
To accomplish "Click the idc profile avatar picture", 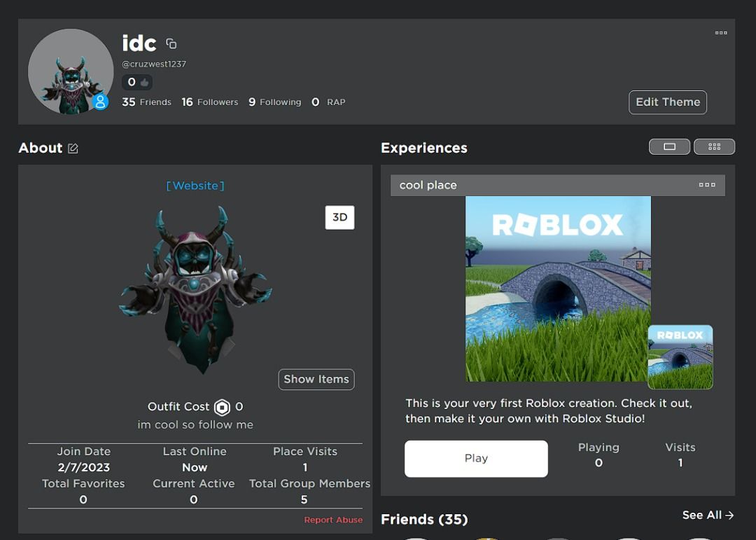I will [x=71, y=71].
